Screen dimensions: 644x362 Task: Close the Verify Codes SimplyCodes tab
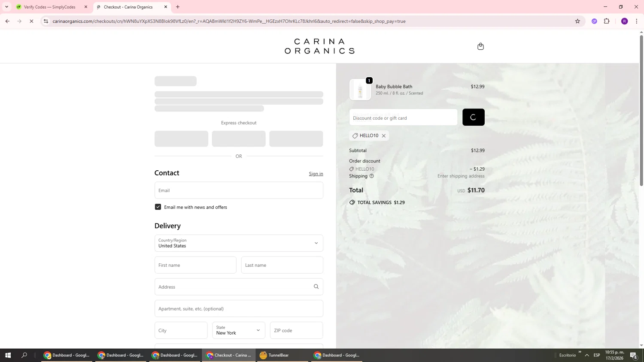(86, 7)
